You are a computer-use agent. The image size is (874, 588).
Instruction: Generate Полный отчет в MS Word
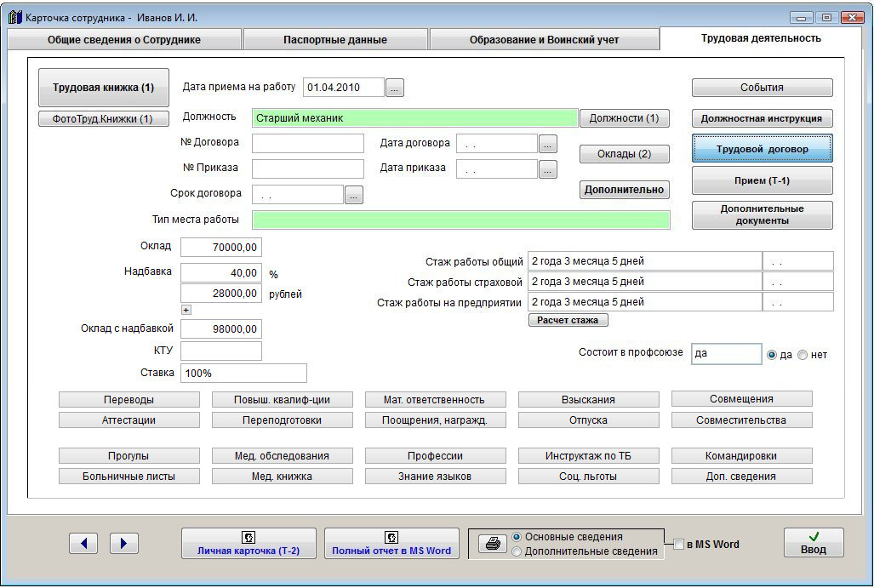pyautogui.click(x=391, y=544)
